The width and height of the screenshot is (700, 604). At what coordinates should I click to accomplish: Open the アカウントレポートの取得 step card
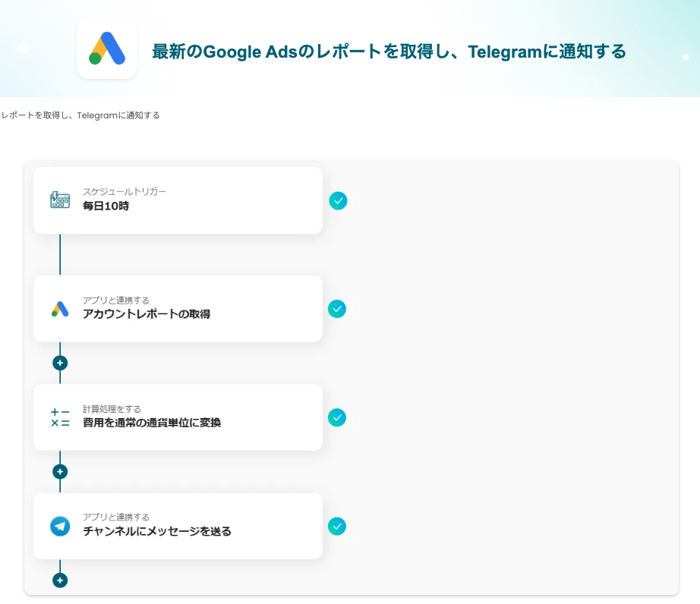pyautogui.click(x=178, y=309)
